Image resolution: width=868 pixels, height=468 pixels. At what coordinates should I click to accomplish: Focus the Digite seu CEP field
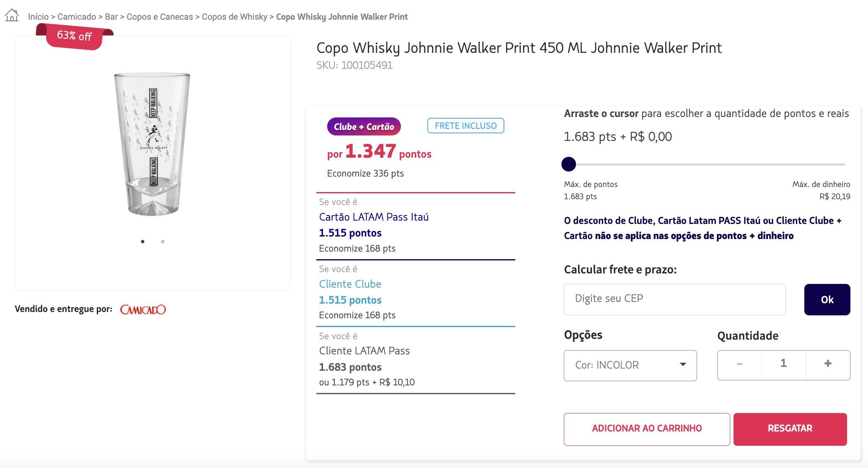[674, 299]
